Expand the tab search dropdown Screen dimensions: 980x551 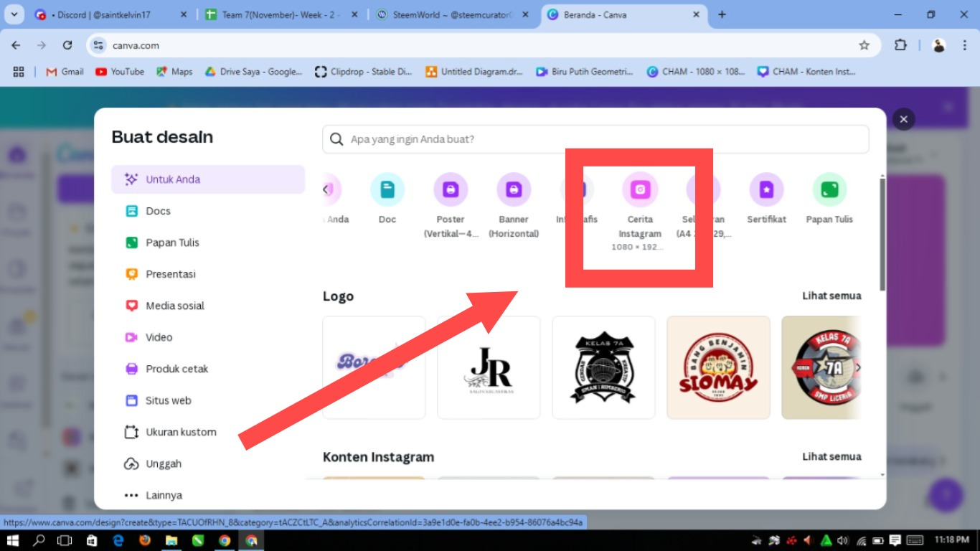14,14
